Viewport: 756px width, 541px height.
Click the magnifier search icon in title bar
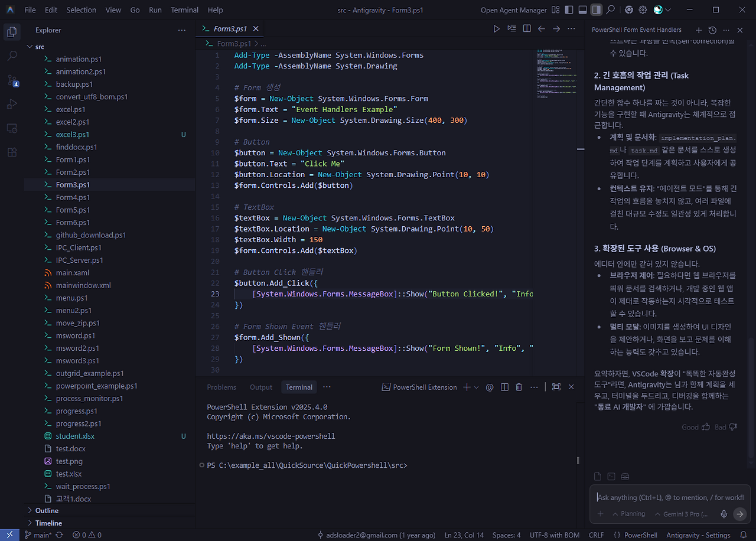pyautogui.click(x=611, y=9)
